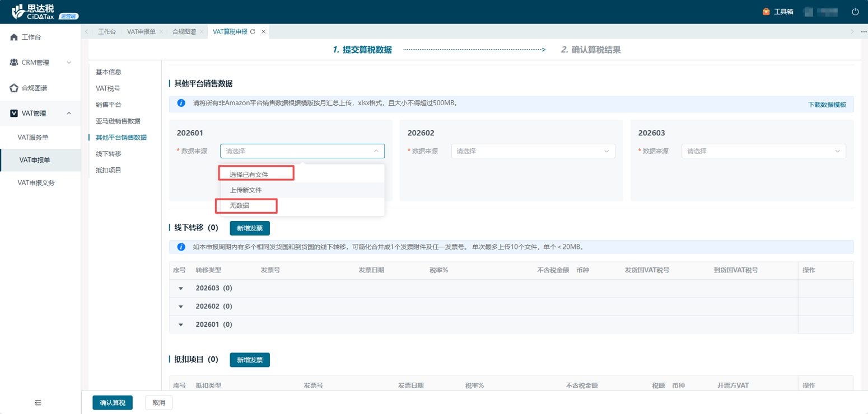Open the 工具箱 toolbox icon

coord(766,12)
